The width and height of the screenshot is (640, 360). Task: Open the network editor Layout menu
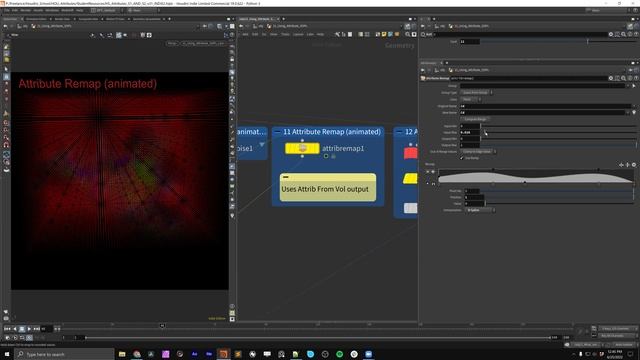point(298,35)
